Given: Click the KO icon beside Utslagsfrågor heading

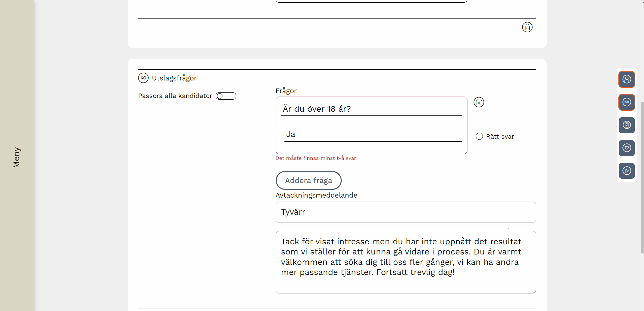Looking at the screenshot, I should tap(143, 78).
